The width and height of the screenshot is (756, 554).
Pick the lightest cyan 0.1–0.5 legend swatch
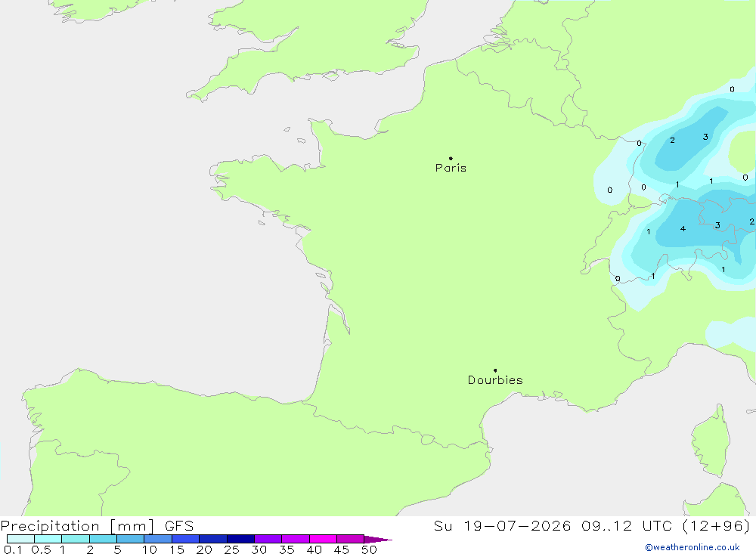[20, 539]
